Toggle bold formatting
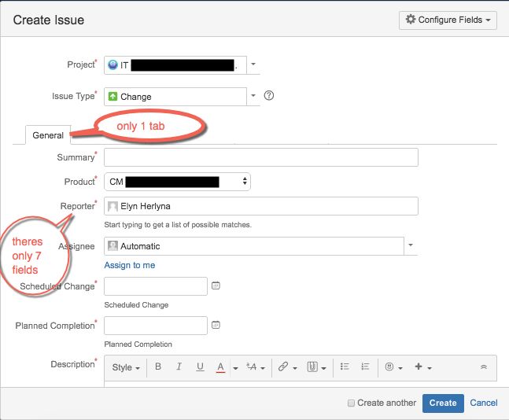Viewport: 509px width, 420px height. click(x=158, y=367)
